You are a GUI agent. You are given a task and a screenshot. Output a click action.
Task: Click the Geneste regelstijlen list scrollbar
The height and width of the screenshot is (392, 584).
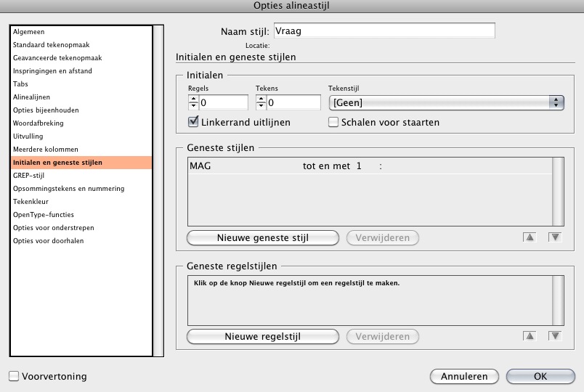tap(558, 301)
